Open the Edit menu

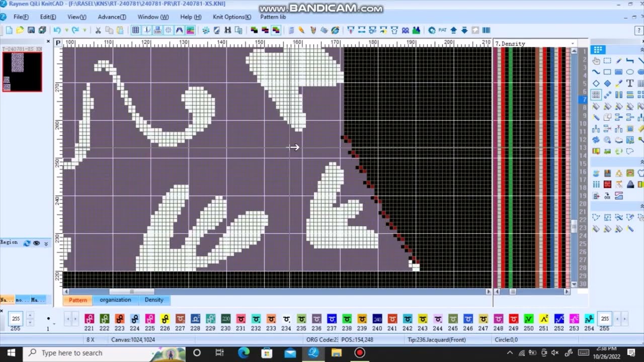(48, 17)
